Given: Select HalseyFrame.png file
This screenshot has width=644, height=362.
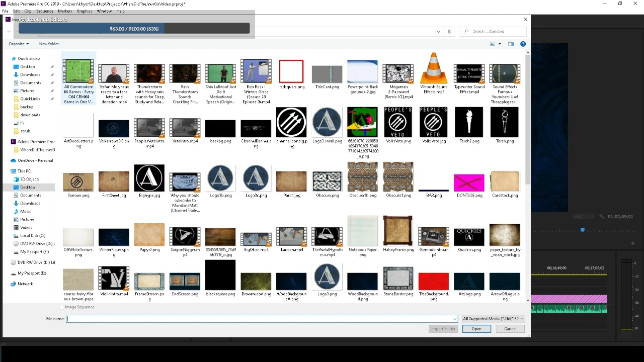Looking at the screenshot, I should (x=398, y=234).
